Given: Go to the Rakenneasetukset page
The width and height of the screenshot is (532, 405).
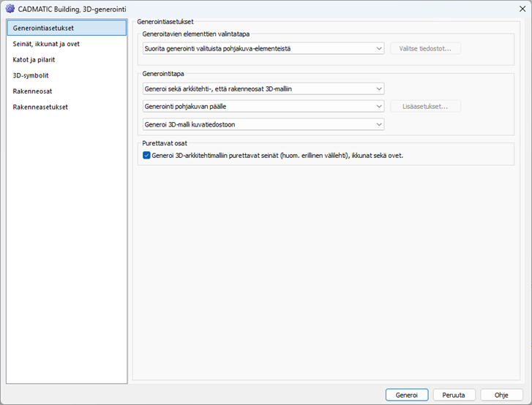Looking at the screenshot, I should (40, 107).
